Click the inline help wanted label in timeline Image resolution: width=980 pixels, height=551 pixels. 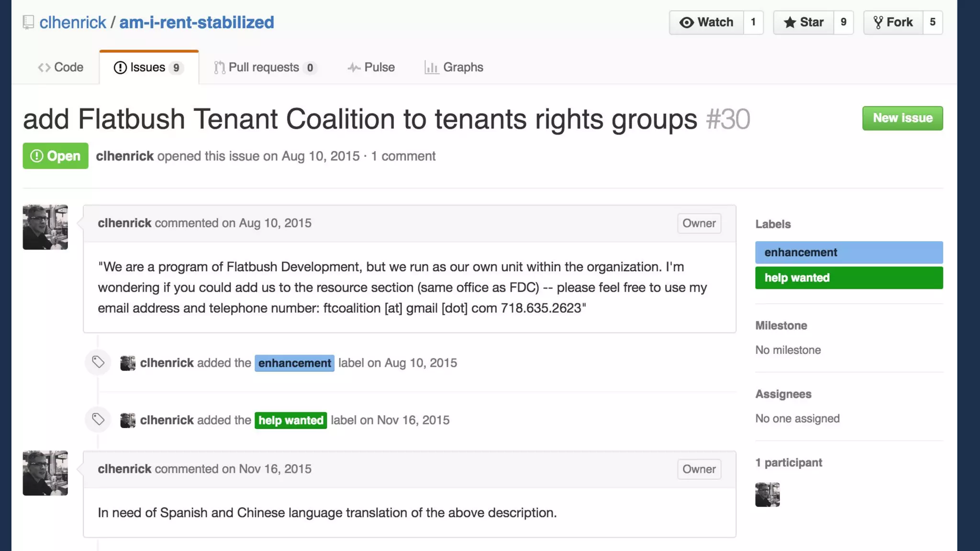[290, 420]
